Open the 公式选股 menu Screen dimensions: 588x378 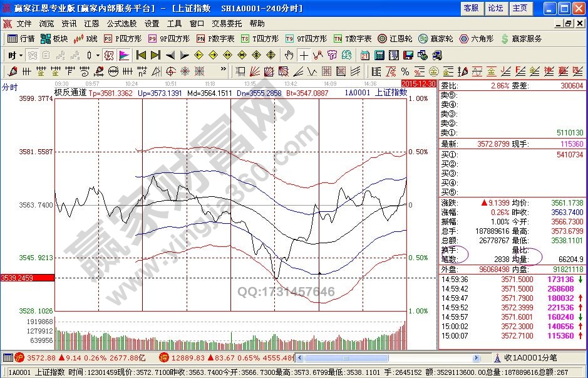coord(121,23)
